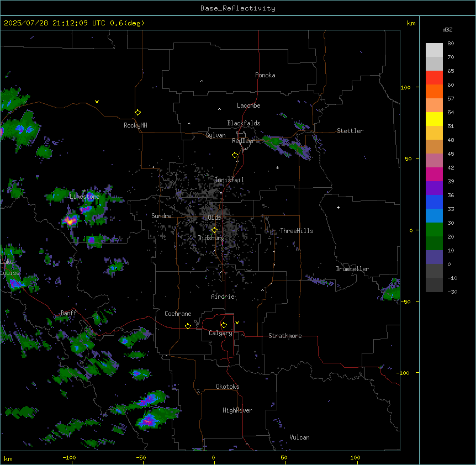Click the Drumheller city label
476x465 pixels.
[352, 269]
